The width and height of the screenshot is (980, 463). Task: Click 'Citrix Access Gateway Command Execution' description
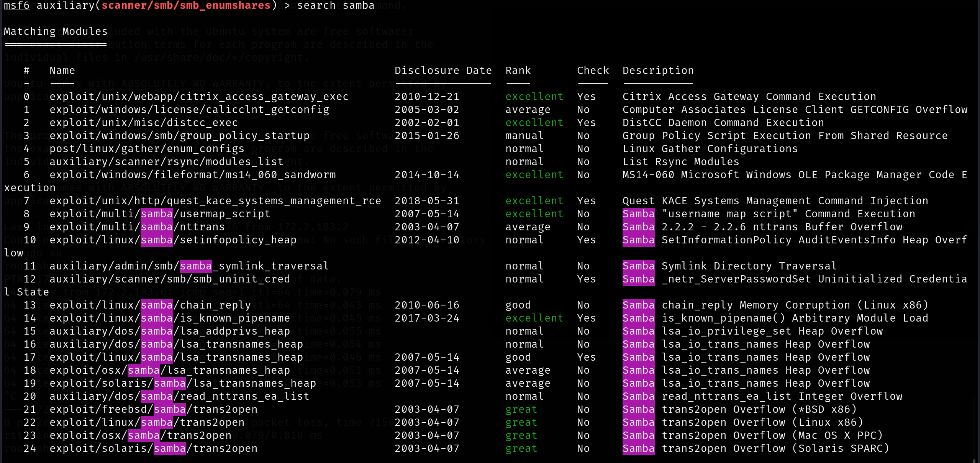tap(749, 97)
